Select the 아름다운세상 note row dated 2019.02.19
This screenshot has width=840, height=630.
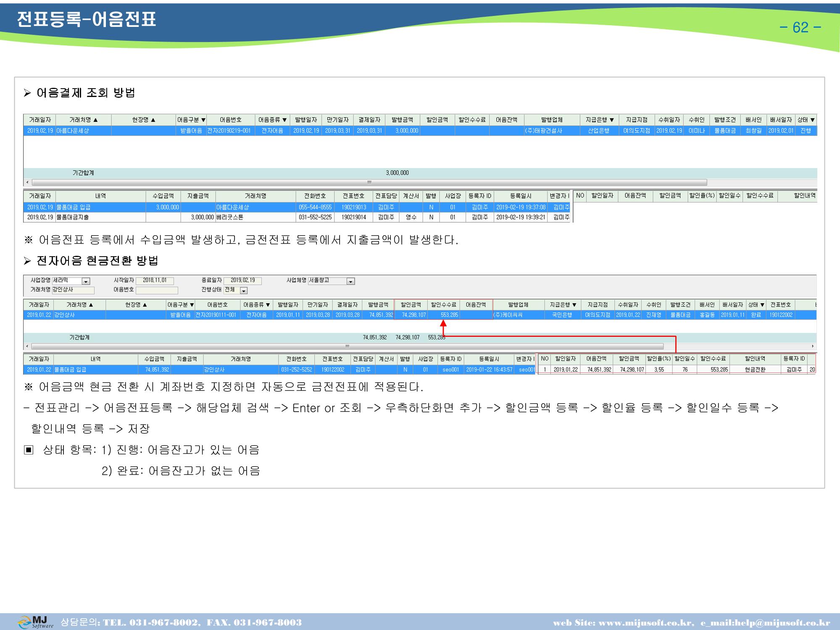pos(420,131)
